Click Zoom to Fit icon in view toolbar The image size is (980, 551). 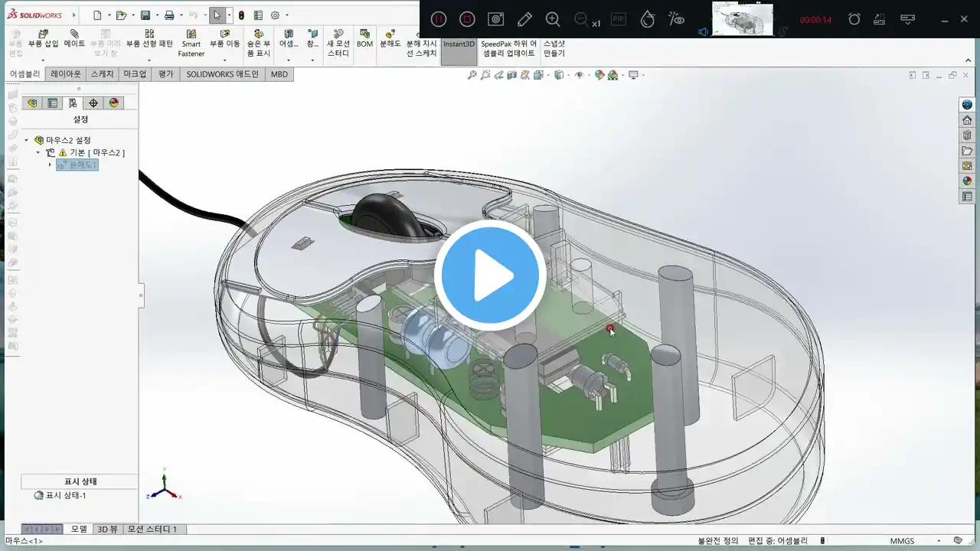pos(472,75)
